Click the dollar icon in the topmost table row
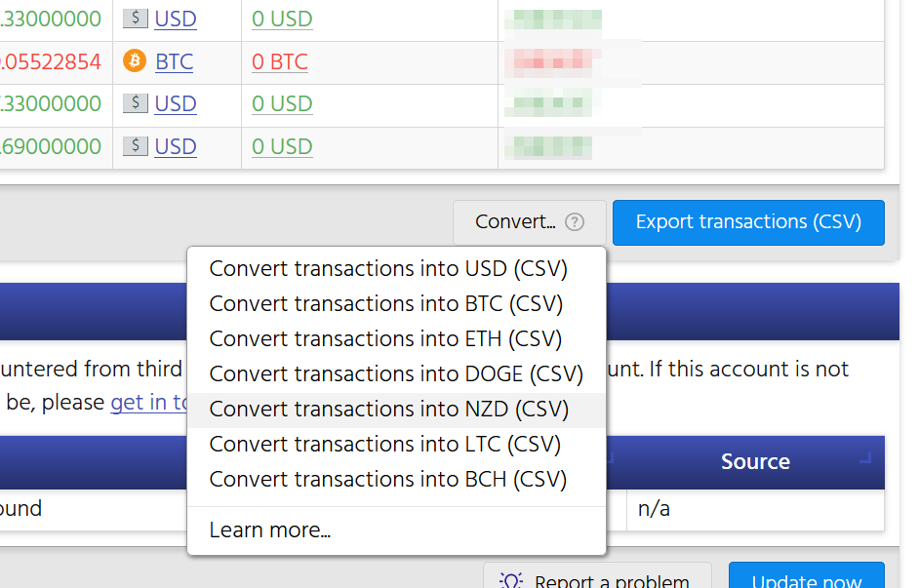Image resolution: width=919 pixels, height=588 pixels. [136, 19]
